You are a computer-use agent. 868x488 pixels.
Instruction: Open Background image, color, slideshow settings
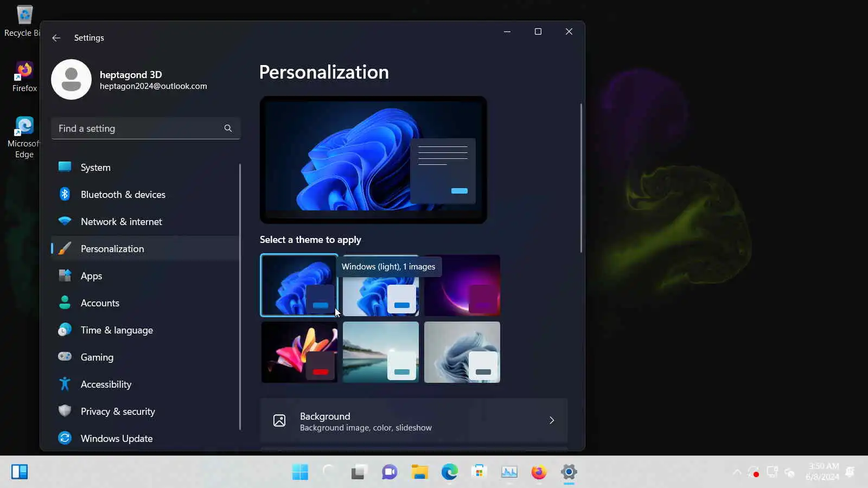tap(414, 421)
